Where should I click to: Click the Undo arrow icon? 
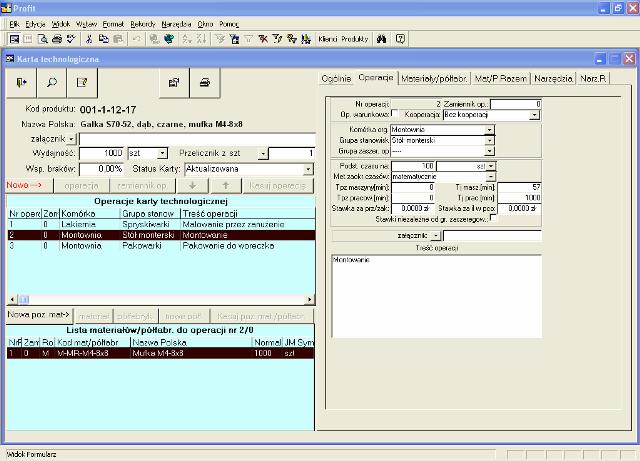(136, 39)
